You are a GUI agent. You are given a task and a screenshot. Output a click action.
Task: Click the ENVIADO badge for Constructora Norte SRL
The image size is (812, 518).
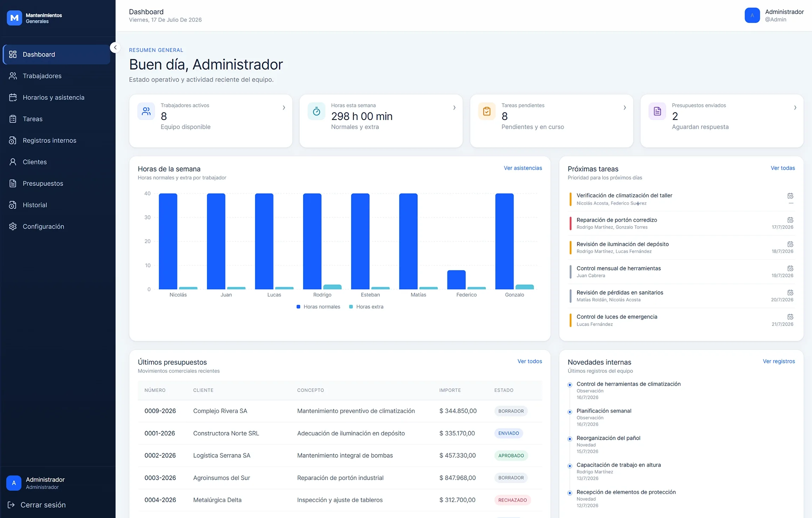click(x=508, y=433)
